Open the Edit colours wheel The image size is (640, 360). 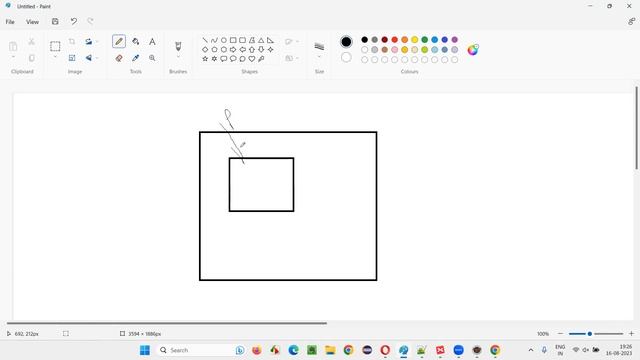tap(473, 50)
